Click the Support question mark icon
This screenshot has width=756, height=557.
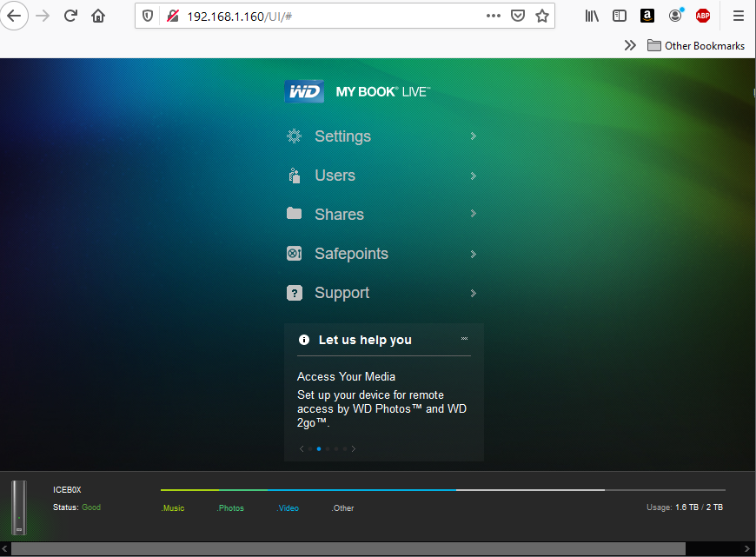[x=295, y=293]
